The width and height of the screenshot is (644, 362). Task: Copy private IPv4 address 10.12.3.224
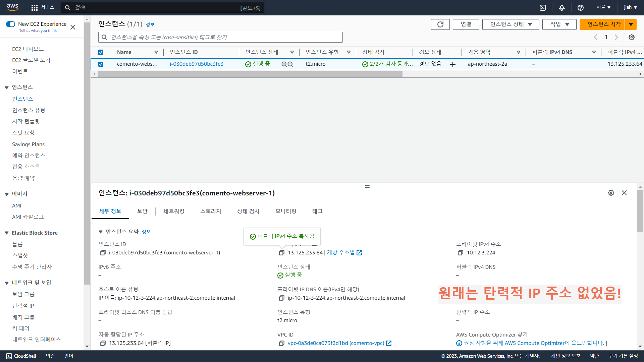[461, 253]
